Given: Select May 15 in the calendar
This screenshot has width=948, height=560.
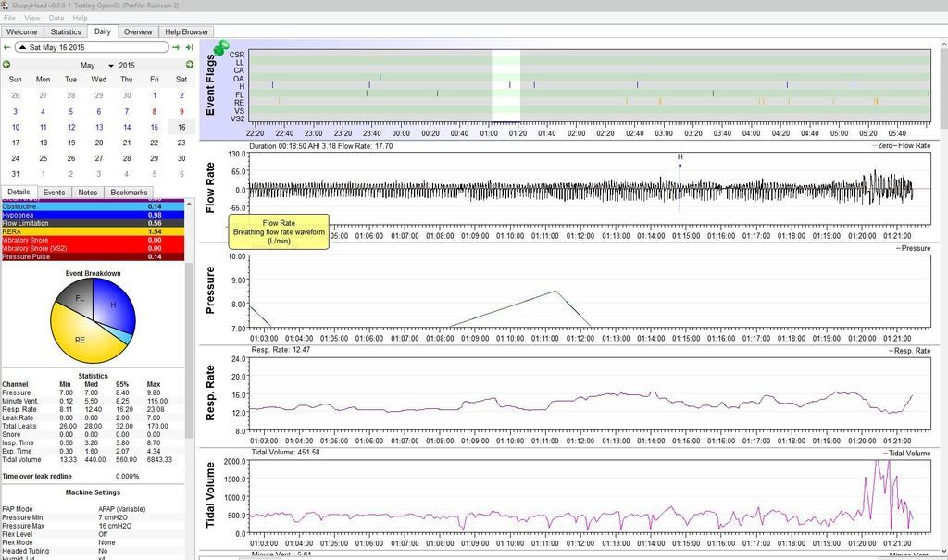Looking at the screenshot, I should click(154, 127).
